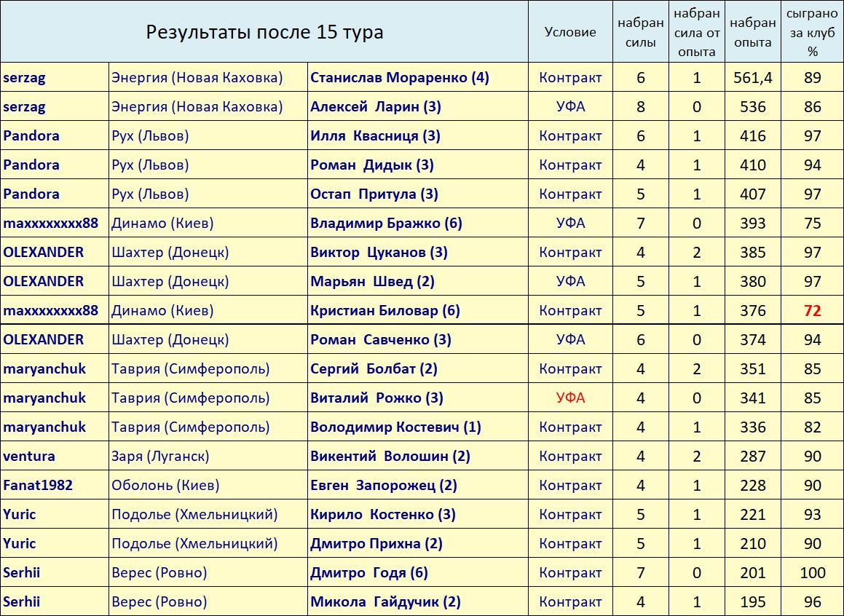Click player 'Владимир Бражко (6)'

click(386, 223)
